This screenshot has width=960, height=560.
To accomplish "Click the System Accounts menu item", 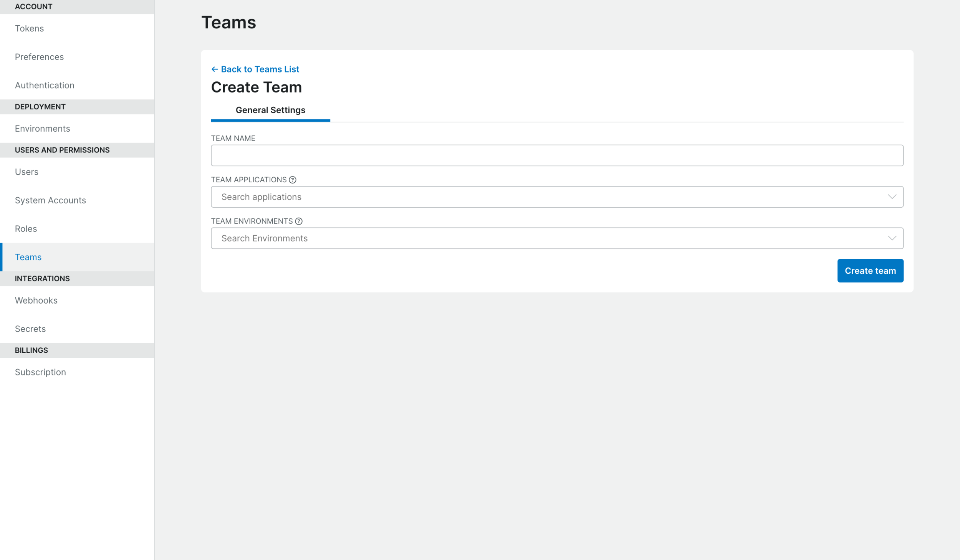I will [51, 200].
